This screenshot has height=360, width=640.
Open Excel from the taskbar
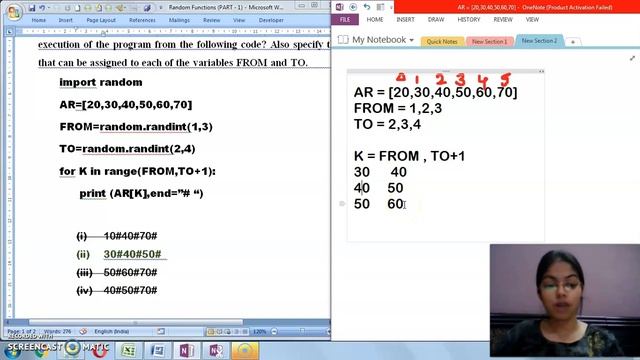[x=128, y=351]
